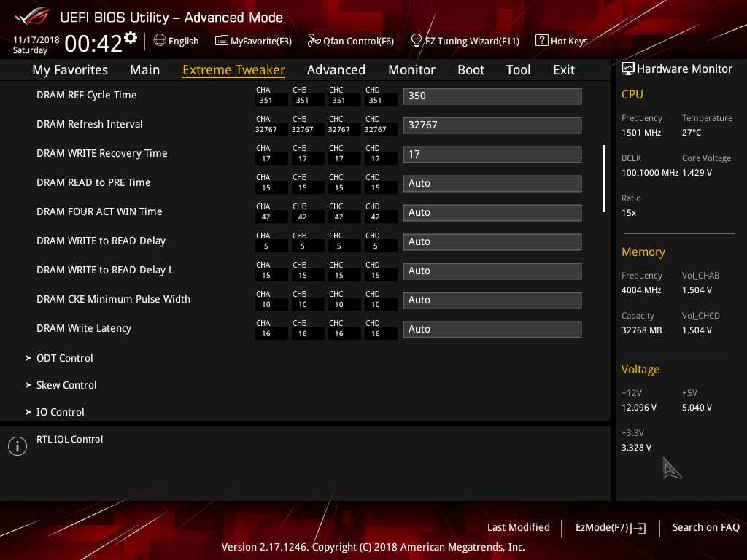
Task: Go to the Boot tab
Action: pos(471,70)
